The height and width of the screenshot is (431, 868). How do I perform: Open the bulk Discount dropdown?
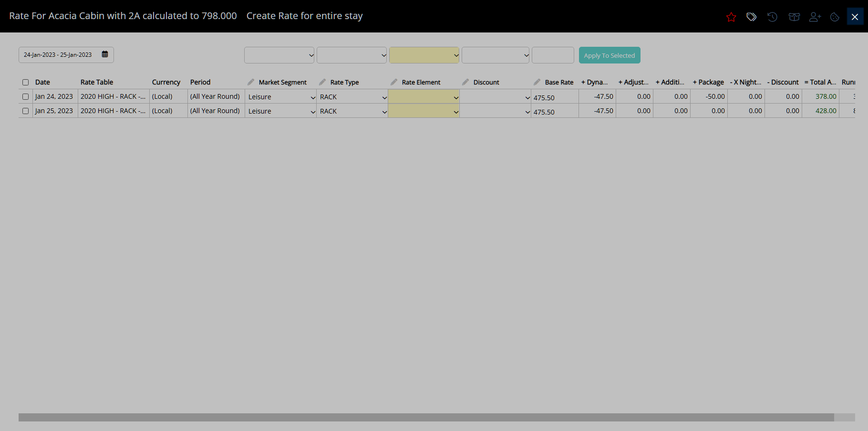point(496,55)
